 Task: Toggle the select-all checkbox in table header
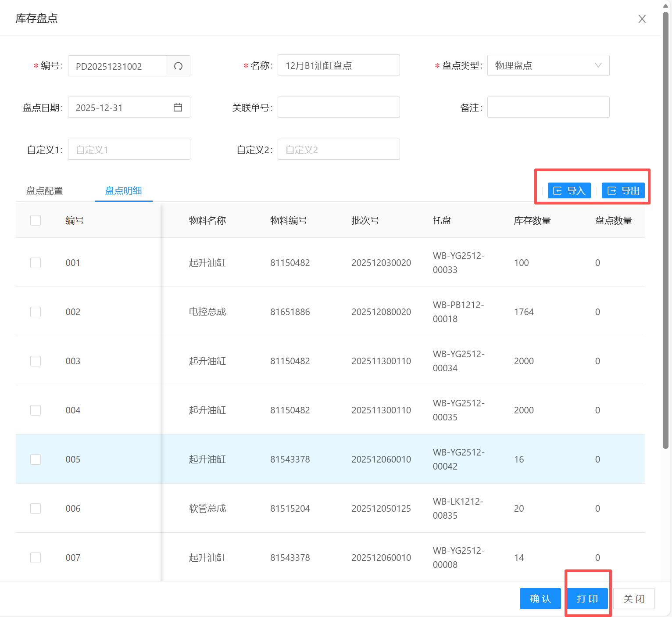click(36, 220)
